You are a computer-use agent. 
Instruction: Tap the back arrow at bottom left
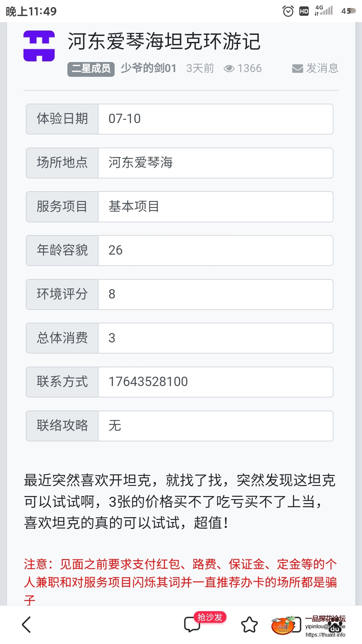(x=26, y=625)
